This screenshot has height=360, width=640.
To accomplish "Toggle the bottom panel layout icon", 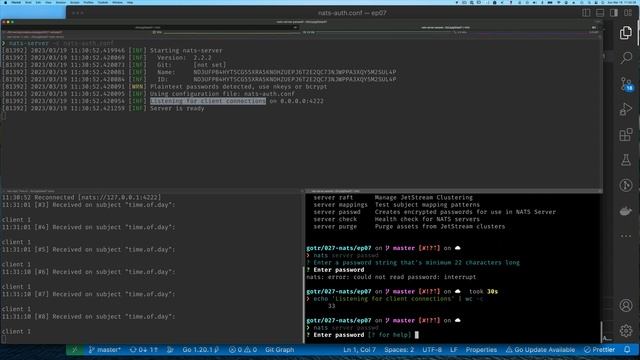I will [600, 13].
